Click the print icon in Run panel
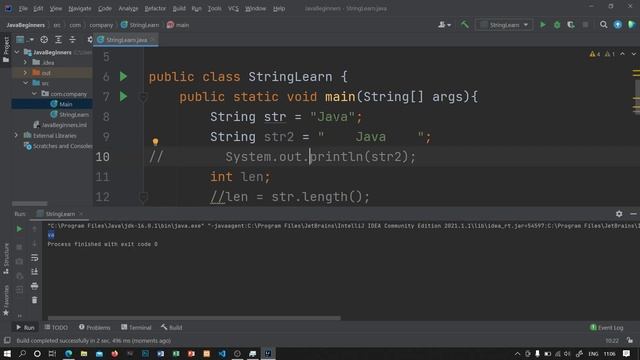 (x=35, y=286)
